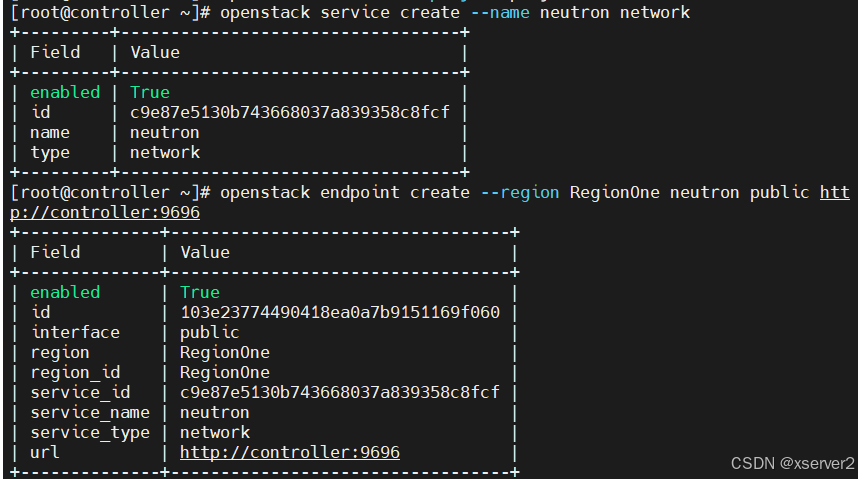Image resolution: width=859 pixels, height=479 pixels.
Task: Select endpoint id 103e23774490418ea0a7b9151169f060
Action: point(340,312)
